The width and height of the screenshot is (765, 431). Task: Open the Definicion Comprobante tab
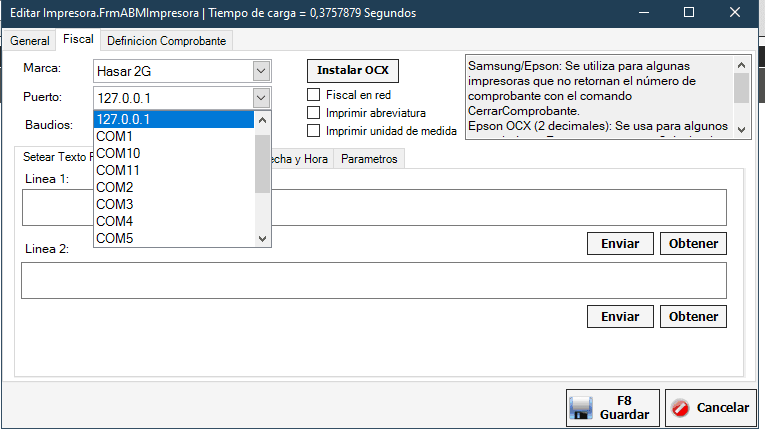[x=167, y=40]
